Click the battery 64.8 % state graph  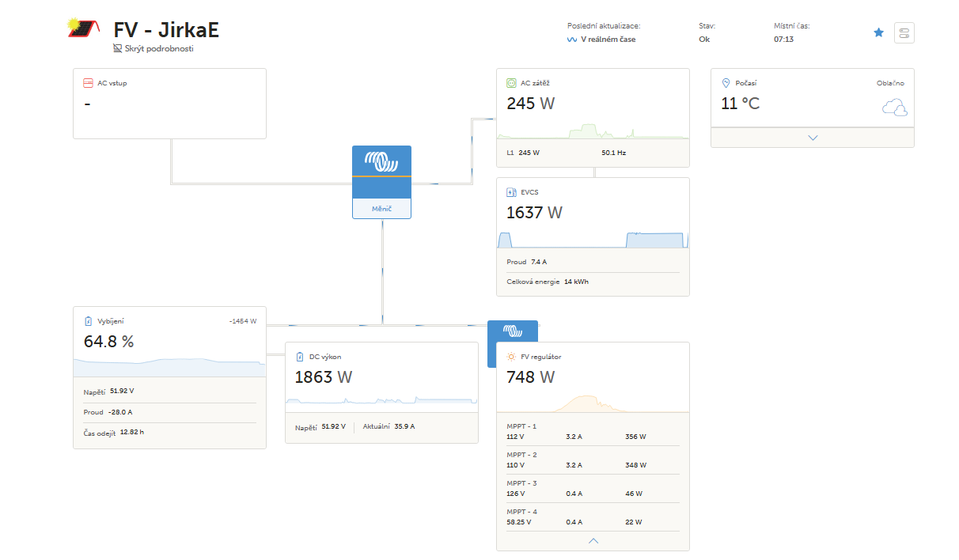point(169,367)
